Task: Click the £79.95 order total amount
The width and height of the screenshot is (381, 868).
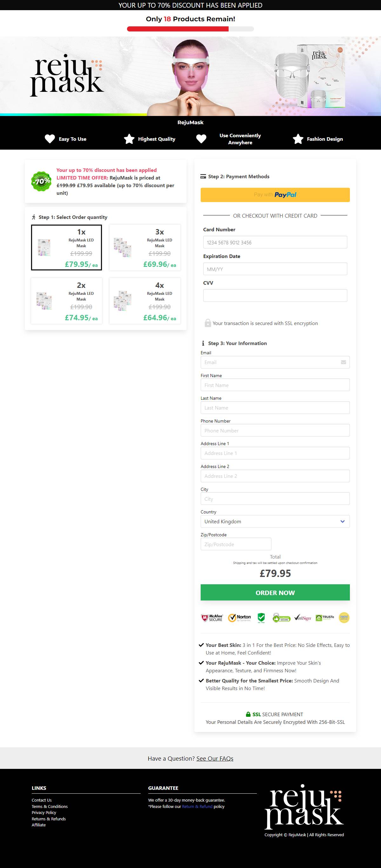Action: (275, 573)
